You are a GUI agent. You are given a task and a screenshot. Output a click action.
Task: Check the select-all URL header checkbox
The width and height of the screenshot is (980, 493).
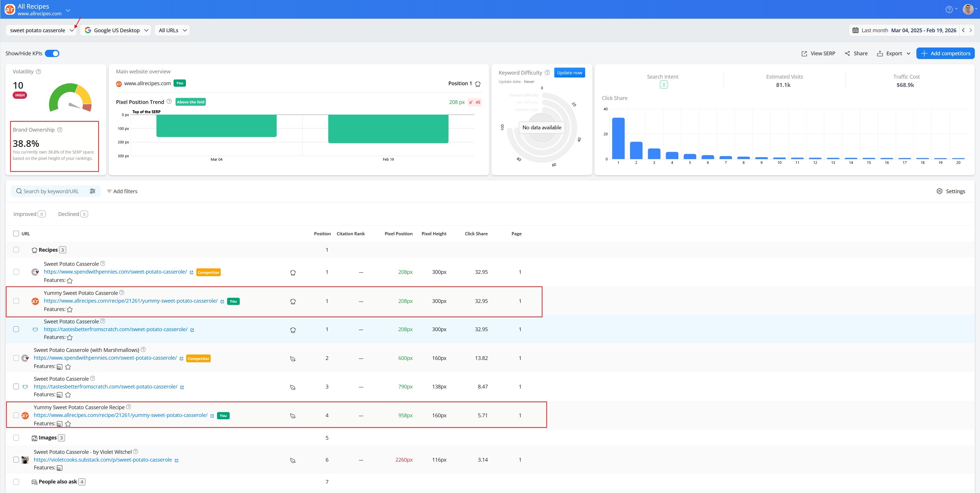16,233
